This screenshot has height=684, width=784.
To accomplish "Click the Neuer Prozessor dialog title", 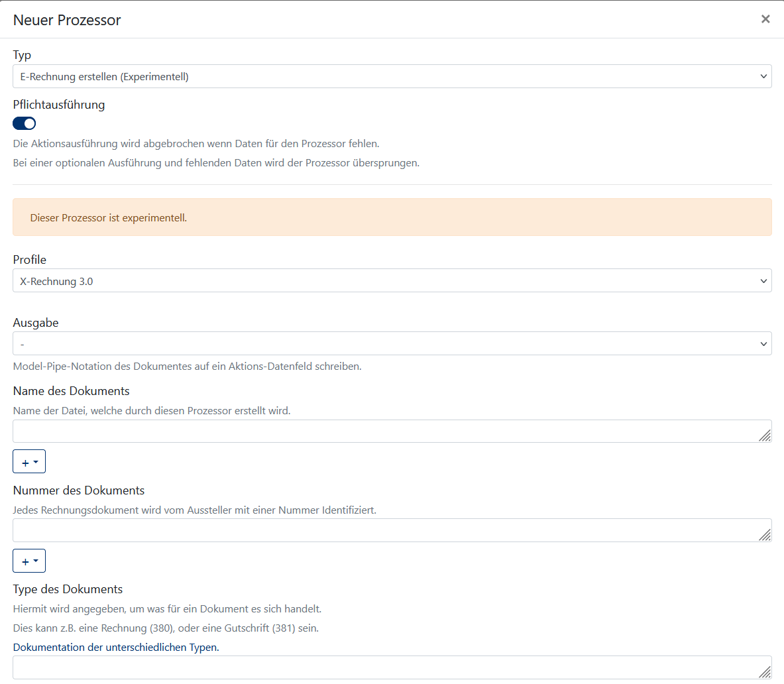I will (x=67, y=20).
